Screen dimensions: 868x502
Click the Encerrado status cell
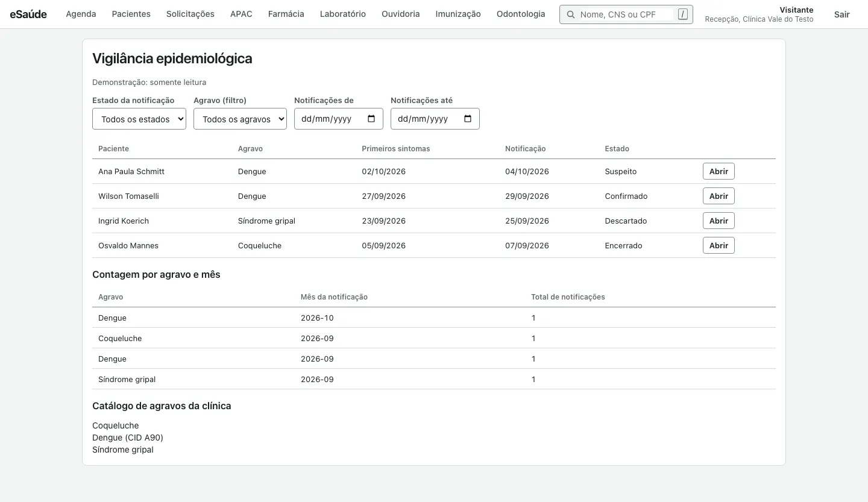click(623, 245)
